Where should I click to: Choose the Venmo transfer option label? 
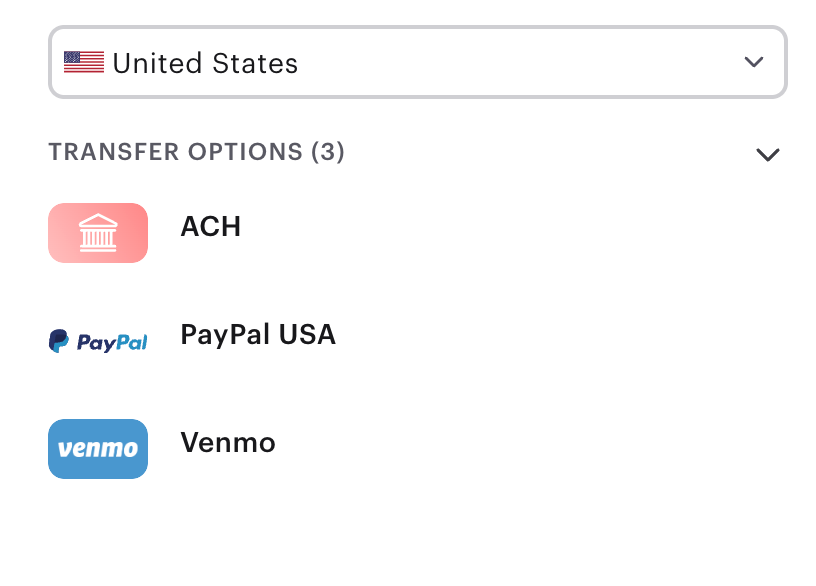[228, 442]
